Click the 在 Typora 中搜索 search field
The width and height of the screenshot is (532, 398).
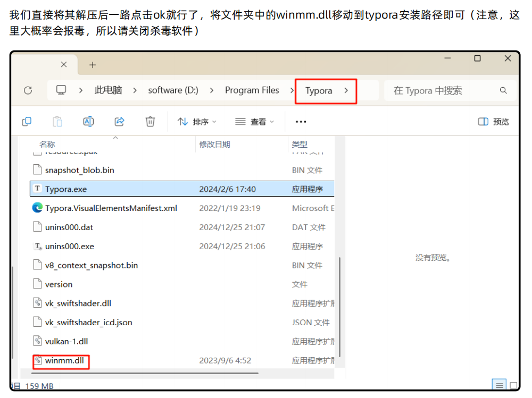tap(442, 90)
